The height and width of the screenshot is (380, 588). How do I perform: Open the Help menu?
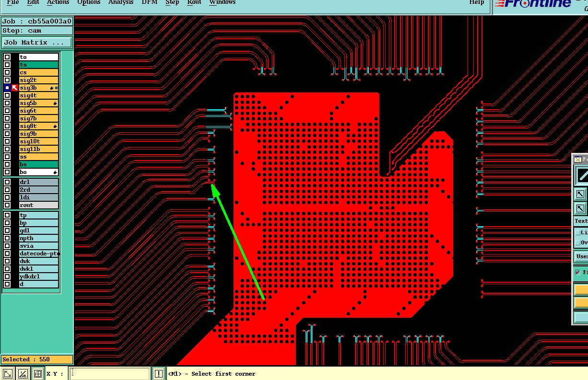(476, 2)
